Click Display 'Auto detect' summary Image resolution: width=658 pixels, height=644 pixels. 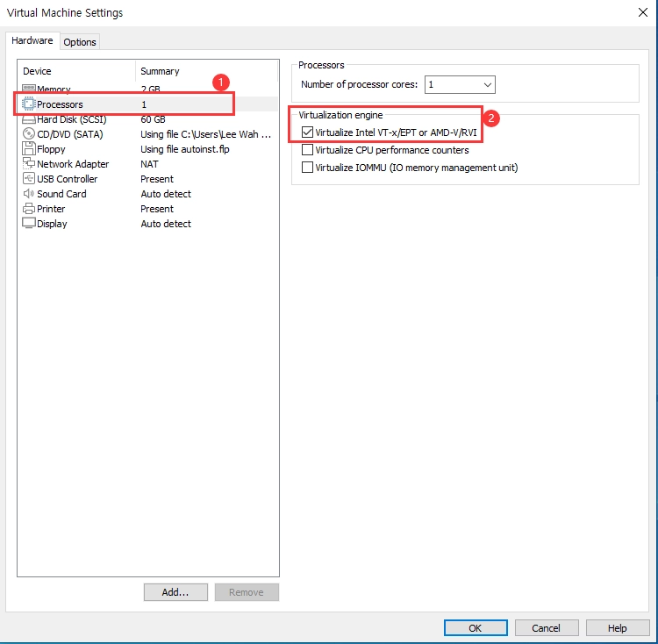pos(166,224)
